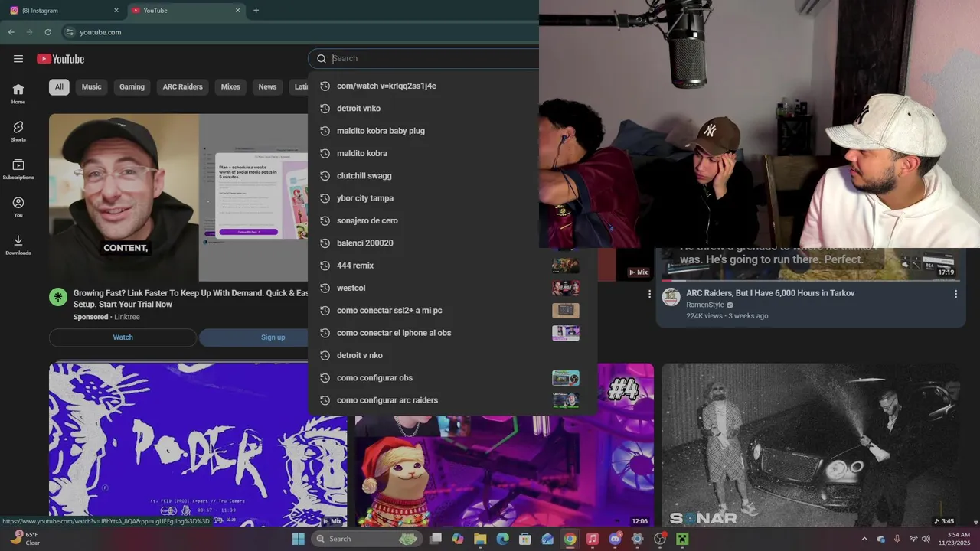Open the weather widget showing 65°F
Viewport: 980px width, 551px height.
tap(24, 539)
